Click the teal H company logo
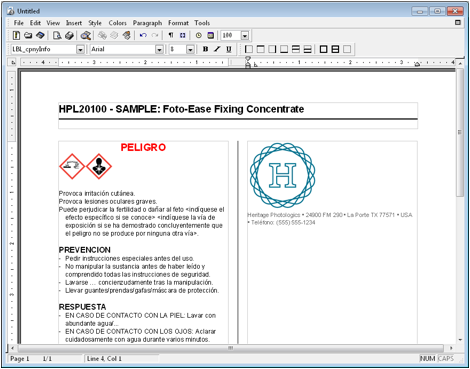 [x=283, y=175]
